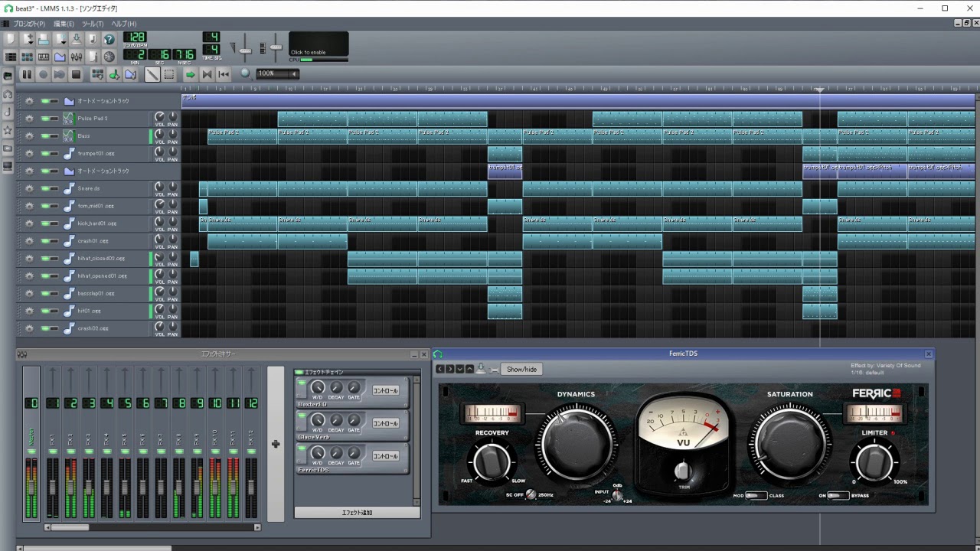Open gear menu for Pulse Pad 2 track
This screenshot has width=980, height=551.
point(29,119)
